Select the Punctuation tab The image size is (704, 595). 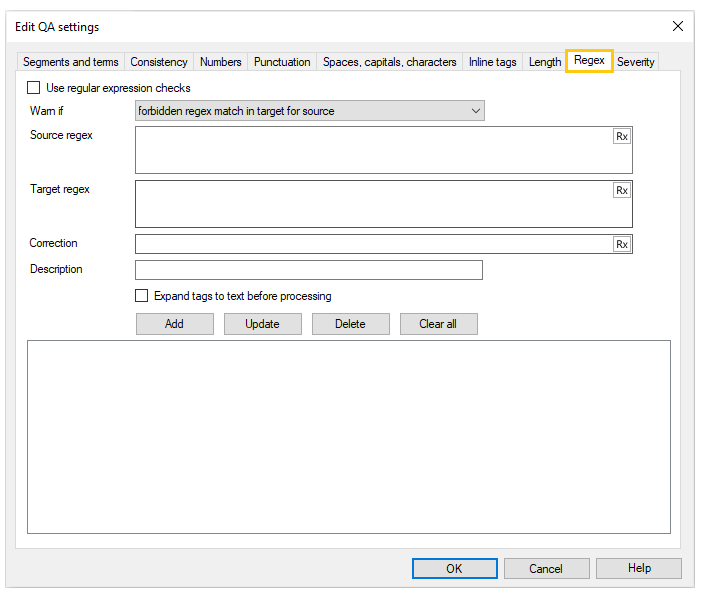click(x=282, y=62)
